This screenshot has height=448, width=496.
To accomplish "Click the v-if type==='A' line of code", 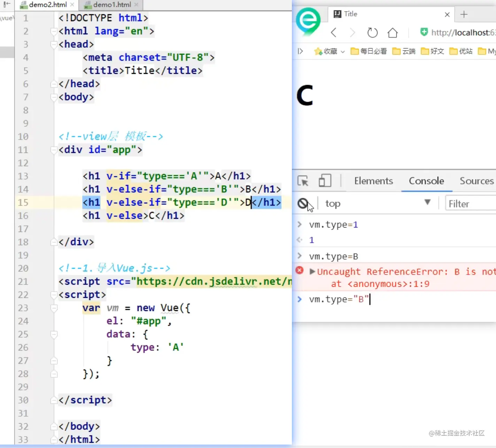I will coord(166,176).
